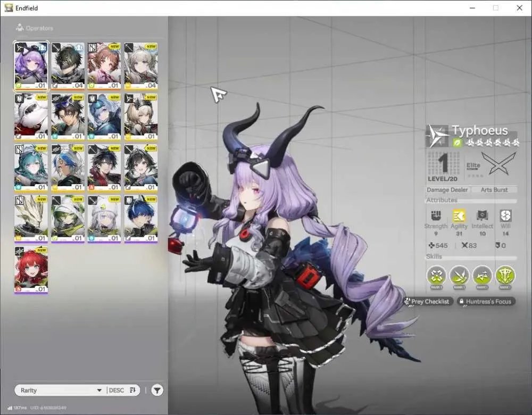Open the Rarity sort dropdown
This screenshot has width=532, height=415.
point(61,390)
